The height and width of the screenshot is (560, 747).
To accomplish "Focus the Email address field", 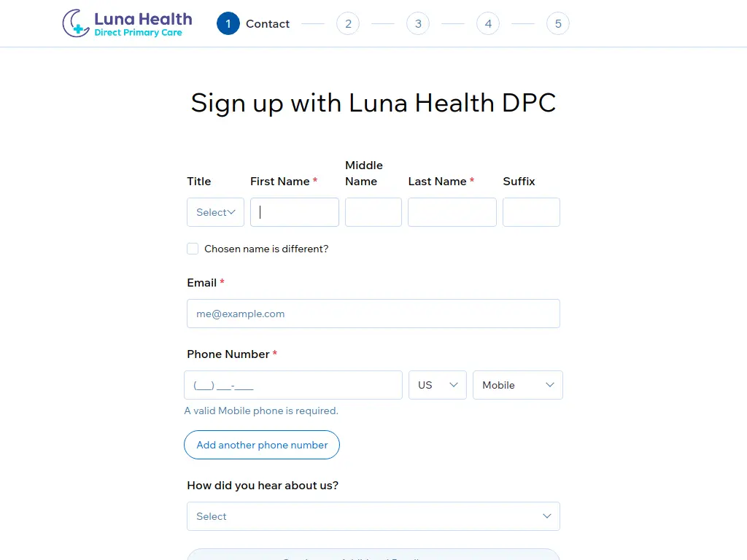I will tap(373, 314).
